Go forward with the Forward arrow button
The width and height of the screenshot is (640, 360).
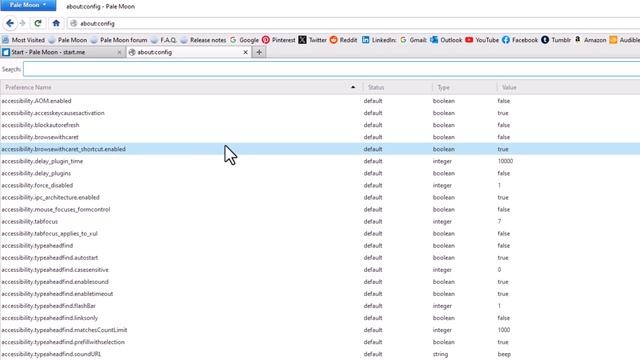click(22, 23)
